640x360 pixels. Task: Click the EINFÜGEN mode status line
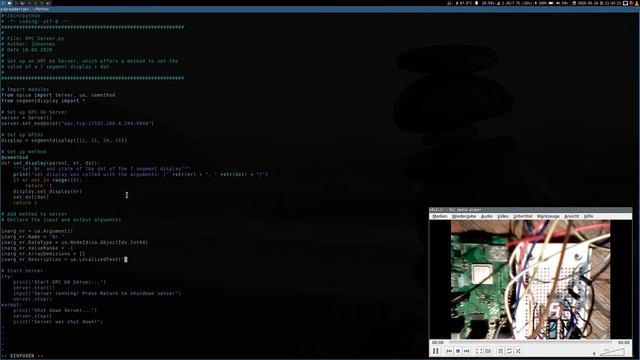coord(22,356)
